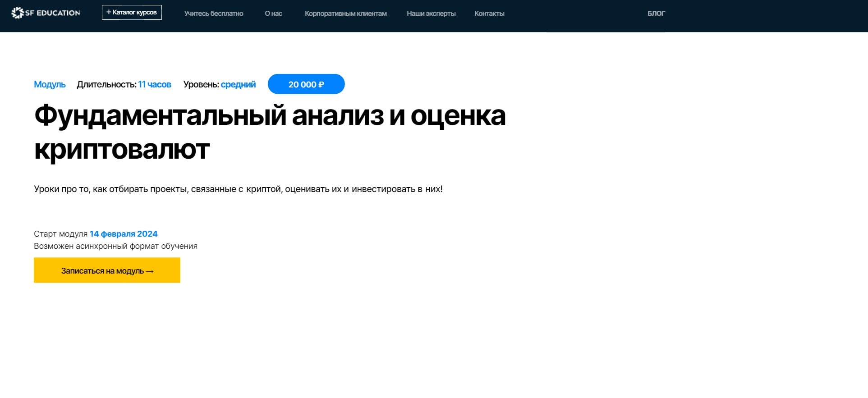The width and height of the screenshot is (868, 398).
Task: Click the blue Модуль label
Action: coord(50,84)
